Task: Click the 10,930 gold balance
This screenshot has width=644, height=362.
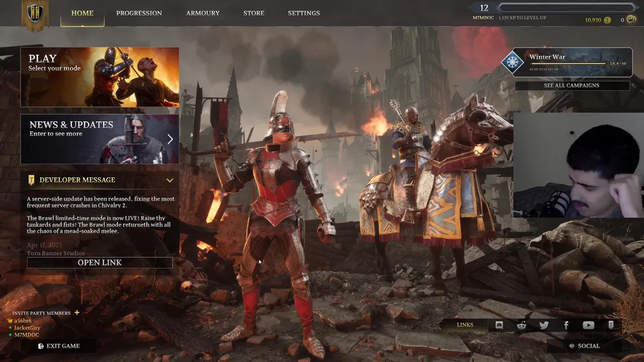Action: tap(593, 20)
